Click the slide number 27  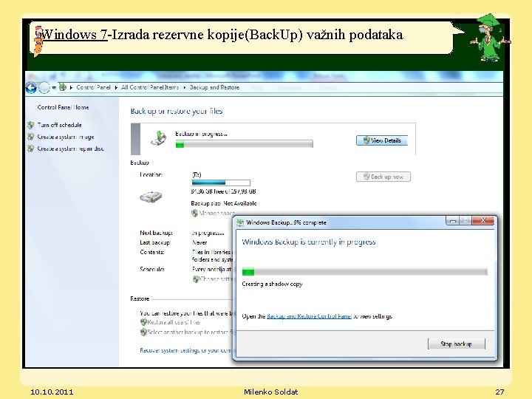(499, 392)
